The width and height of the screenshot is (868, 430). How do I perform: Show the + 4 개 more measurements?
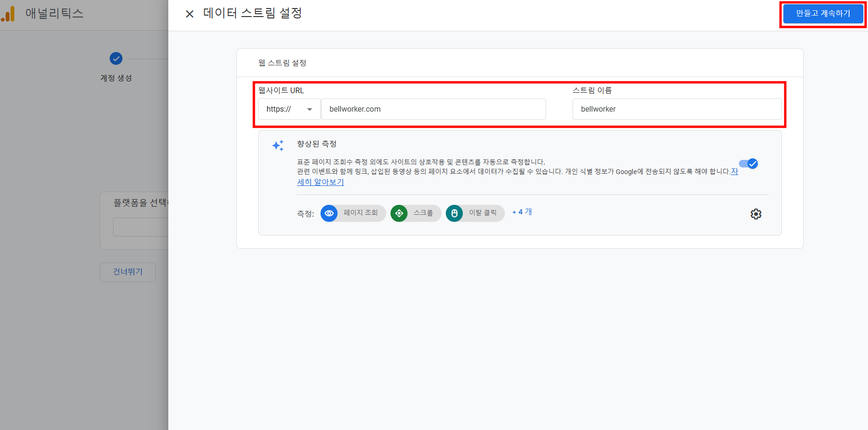click(522, 212)
